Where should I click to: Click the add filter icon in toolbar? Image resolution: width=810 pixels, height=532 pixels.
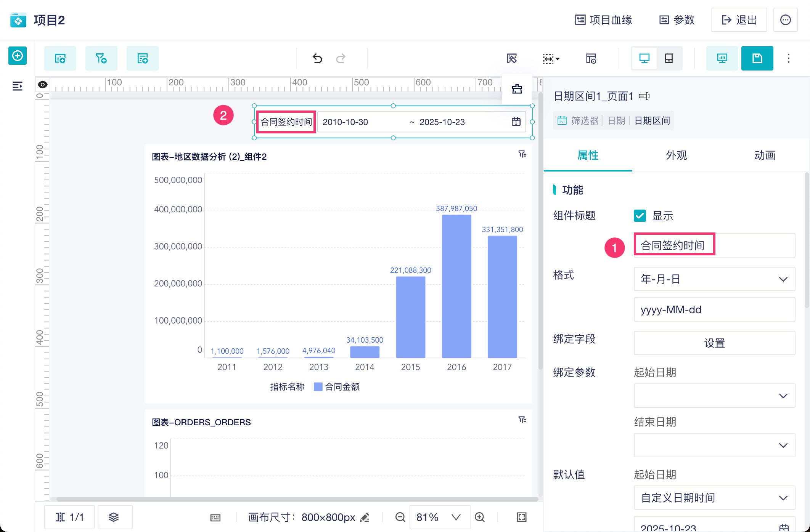(x=101, y=58)
